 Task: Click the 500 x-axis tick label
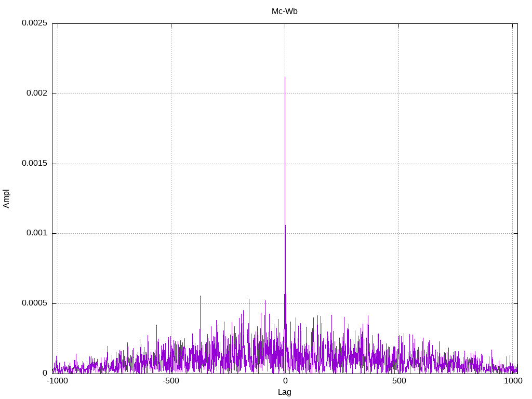coord(398,381)
